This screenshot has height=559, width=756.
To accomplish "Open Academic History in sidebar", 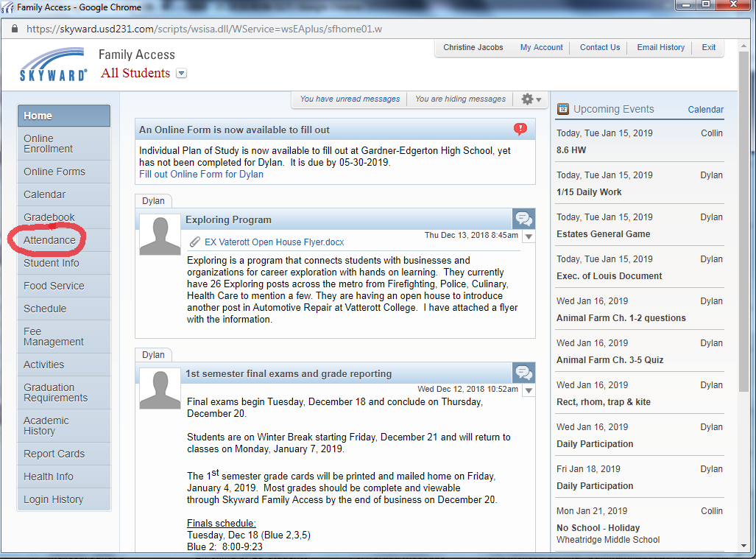I will tap(64, 426).
